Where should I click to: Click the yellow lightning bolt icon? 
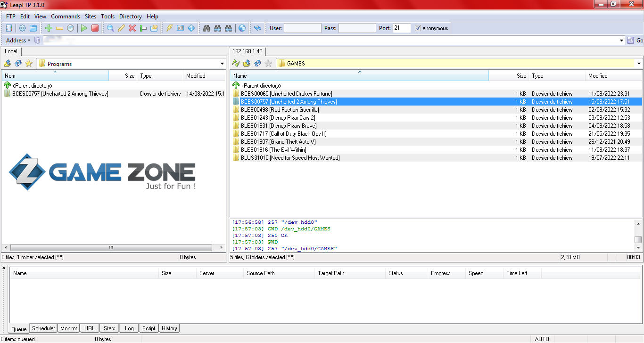[169, 28]
